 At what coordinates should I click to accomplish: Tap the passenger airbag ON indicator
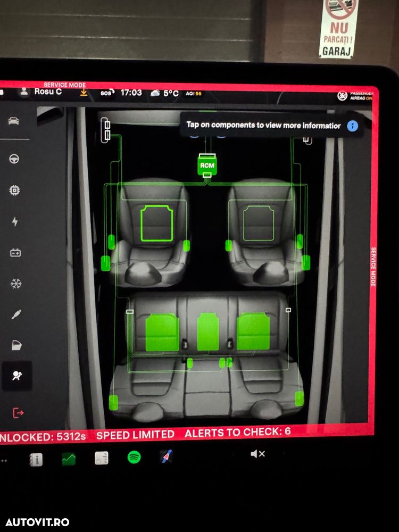pos(354,96)
